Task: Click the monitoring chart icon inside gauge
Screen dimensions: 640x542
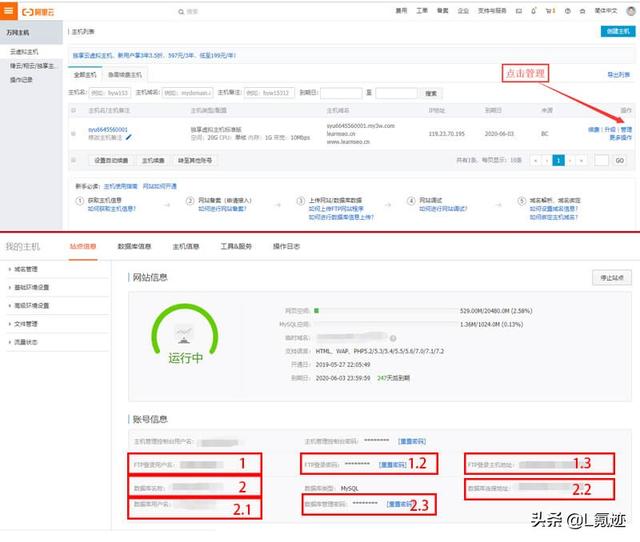Action: 184,335
